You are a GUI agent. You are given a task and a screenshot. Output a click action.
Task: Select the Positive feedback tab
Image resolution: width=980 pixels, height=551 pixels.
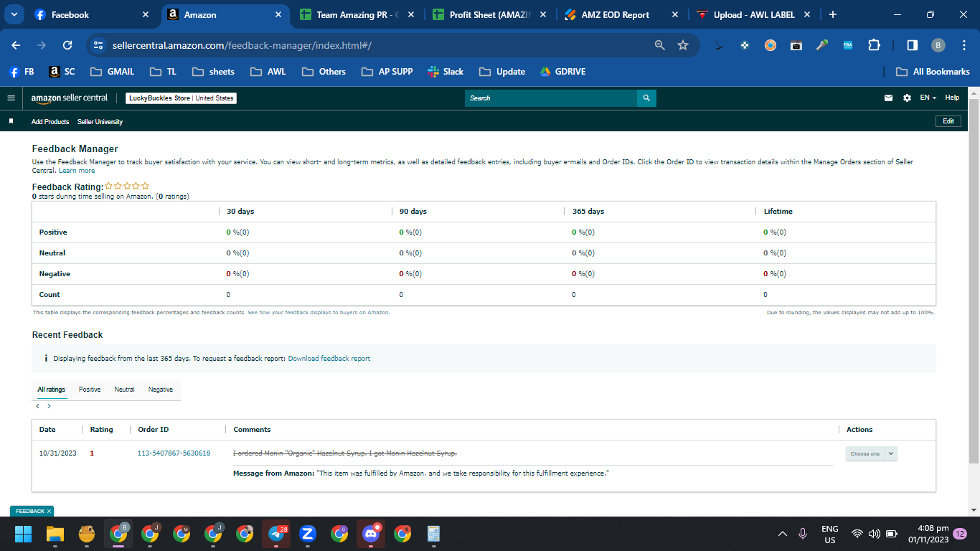pos(90,390)
